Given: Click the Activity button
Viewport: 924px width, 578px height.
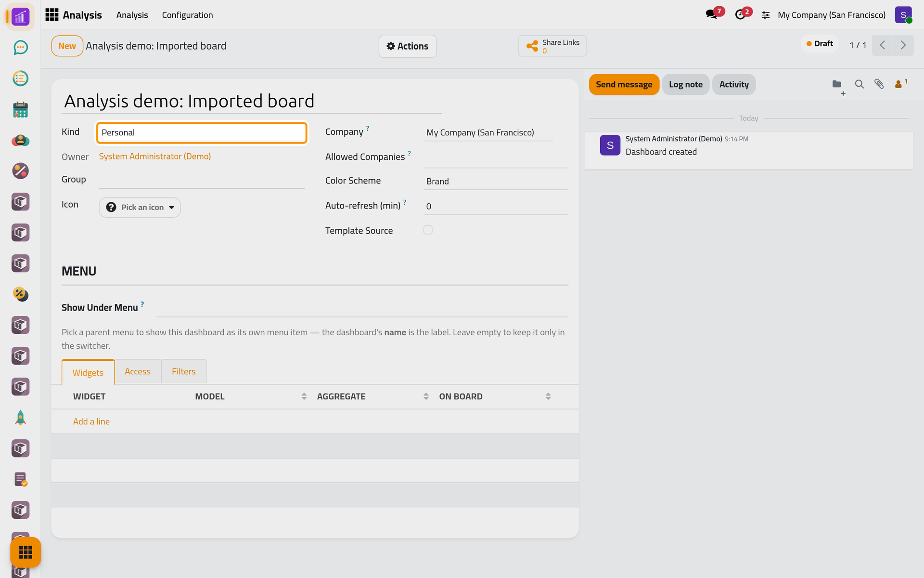Looking at the screenshot, I should [x=733, y=84].
